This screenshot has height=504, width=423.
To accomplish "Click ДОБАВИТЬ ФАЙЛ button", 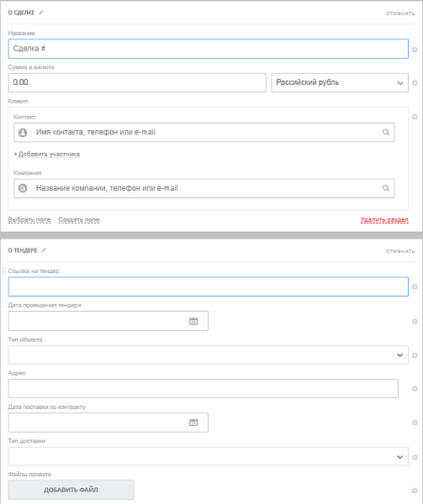I will [71, 490].
